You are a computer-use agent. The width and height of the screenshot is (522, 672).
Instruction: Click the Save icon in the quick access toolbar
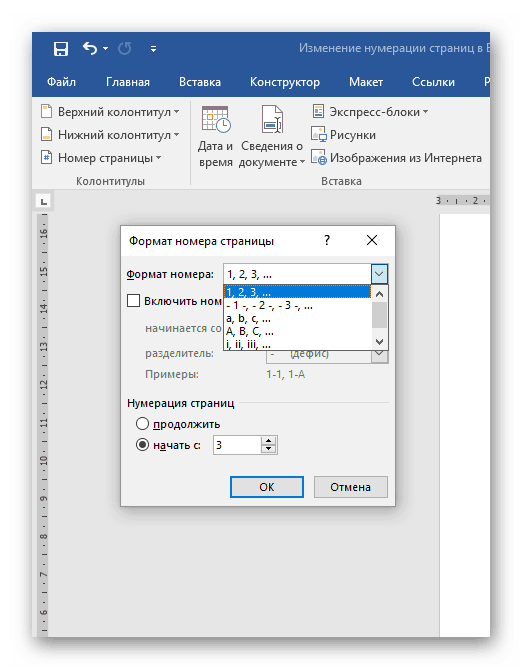pos(60,48)
